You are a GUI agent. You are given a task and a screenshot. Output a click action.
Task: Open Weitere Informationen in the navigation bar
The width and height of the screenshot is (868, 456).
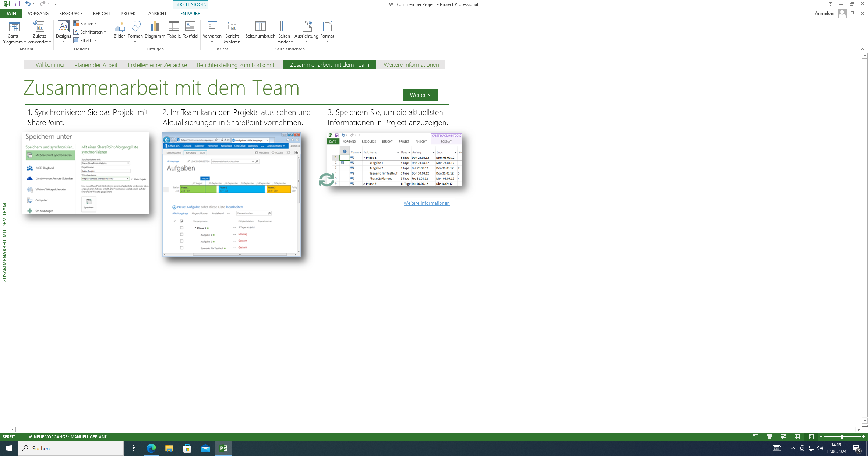411,64
